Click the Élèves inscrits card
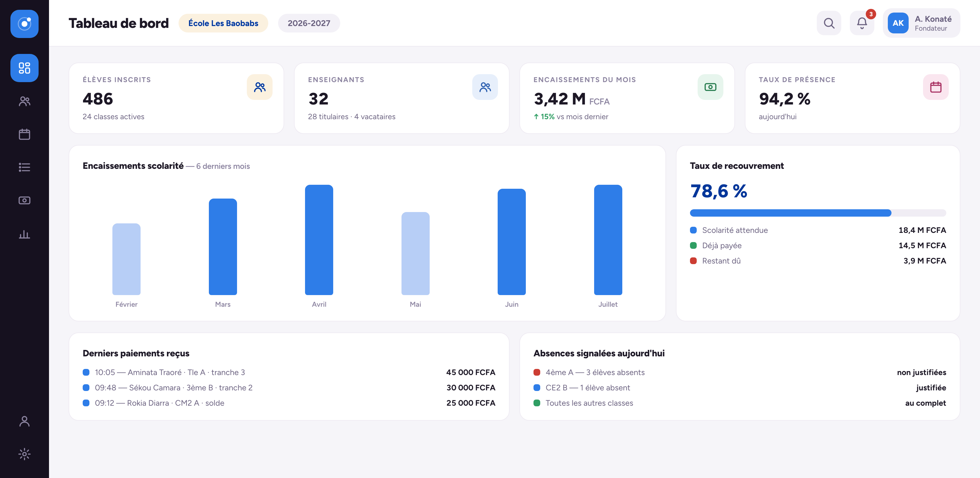This screenshot has width=980, height=478. tap(176, 98)
